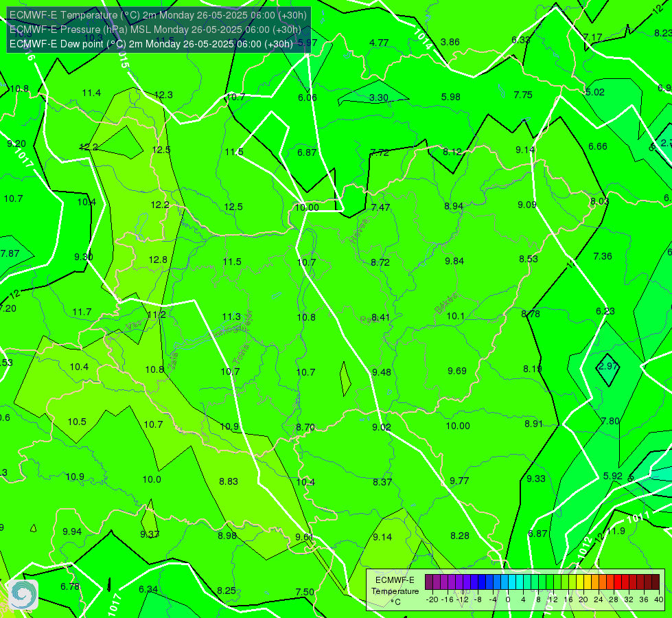
Task: Click the 8.94 temperature value
Action: click(454, 206)
